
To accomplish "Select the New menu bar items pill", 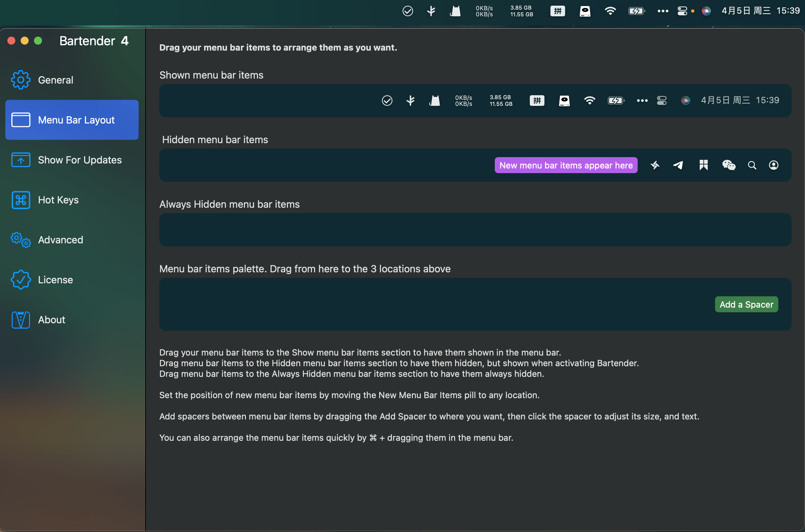I will (x=566, y=165).
